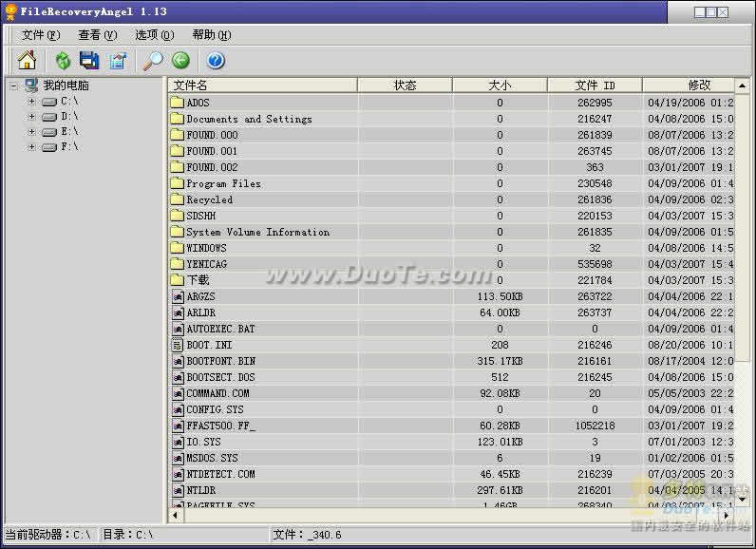Select the Recycled folder name

pyautogui.click(x=210, y=199)
